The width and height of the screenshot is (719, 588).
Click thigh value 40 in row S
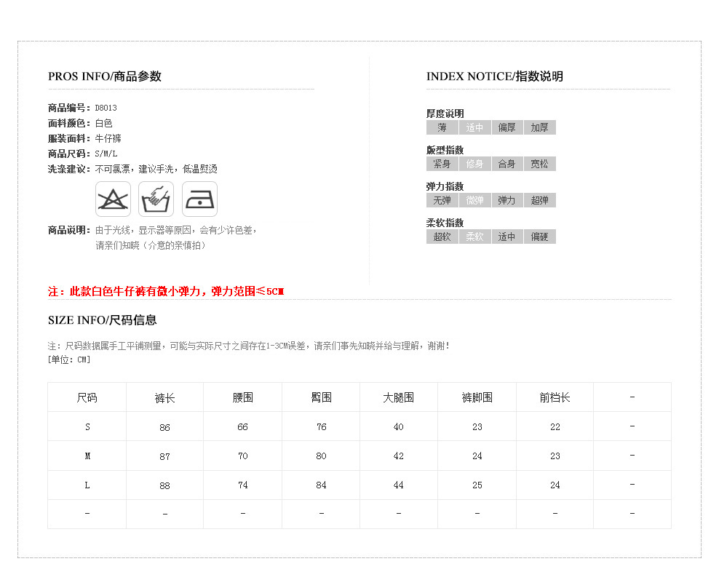click(399, 427)
